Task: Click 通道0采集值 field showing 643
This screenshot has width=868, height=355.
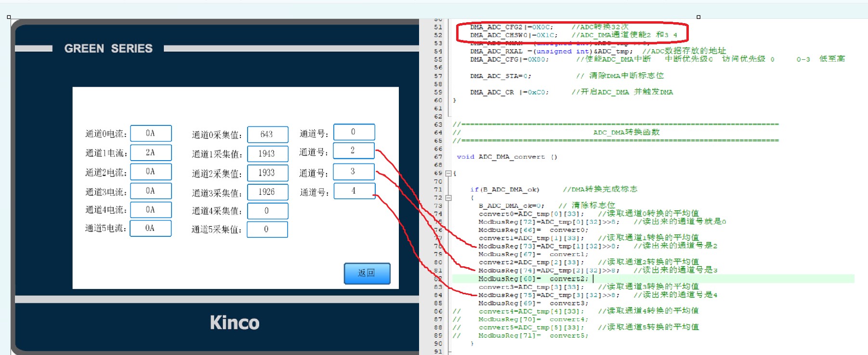Action: coord(267,135)
